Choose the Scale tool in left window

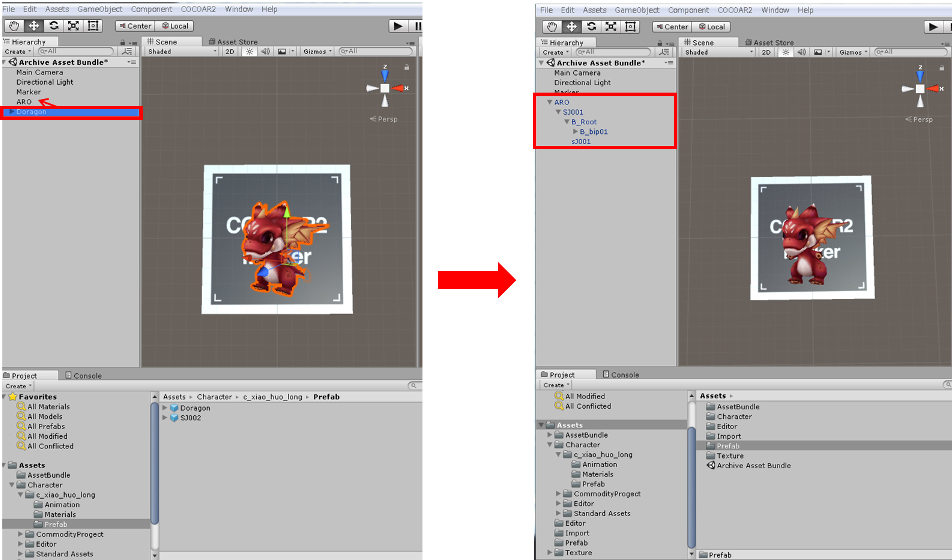pyautogui.click(x=73, y=26)
